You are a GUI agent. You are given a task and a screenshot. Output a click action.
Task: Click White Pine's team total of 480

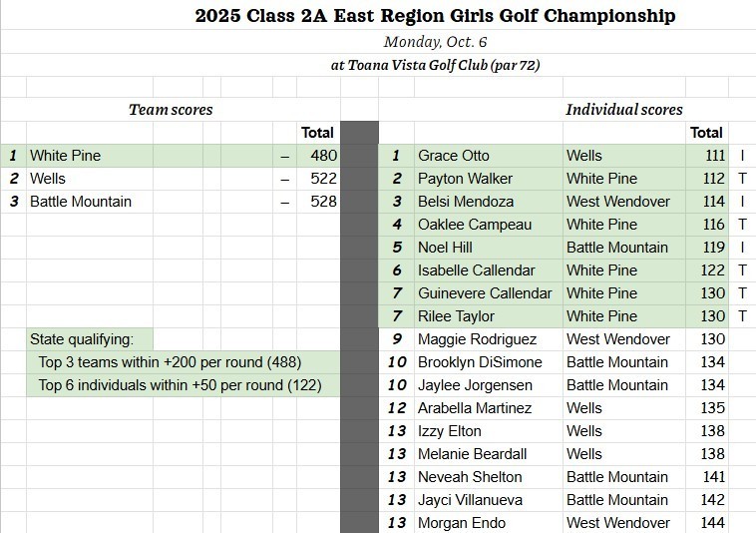[323, 156]
